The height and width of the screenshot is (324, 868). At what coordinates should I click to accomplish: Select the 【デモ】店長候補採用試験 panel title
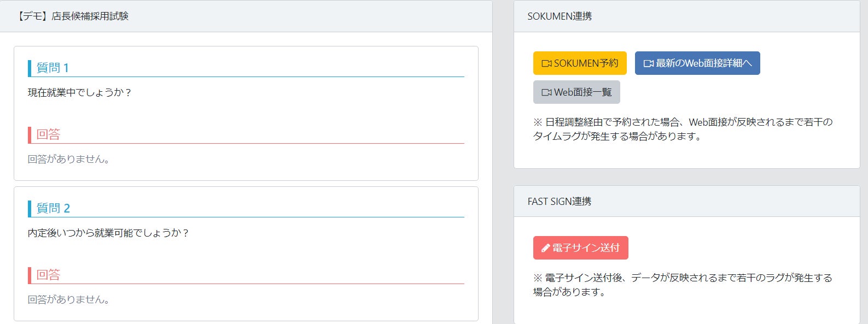click(x=72, y=16)
